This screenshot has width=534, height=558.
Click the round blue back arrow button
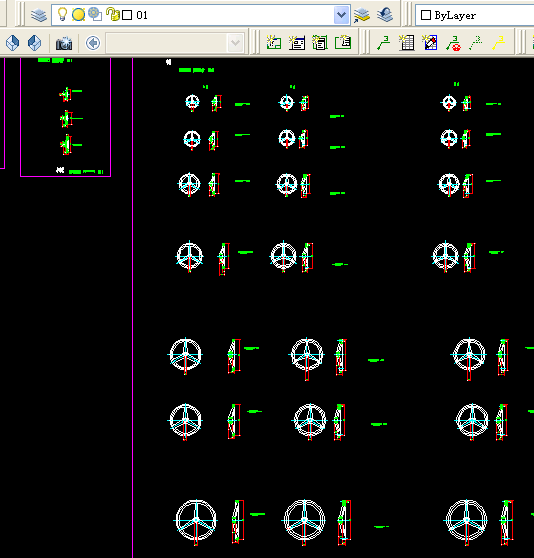[93, 43]
